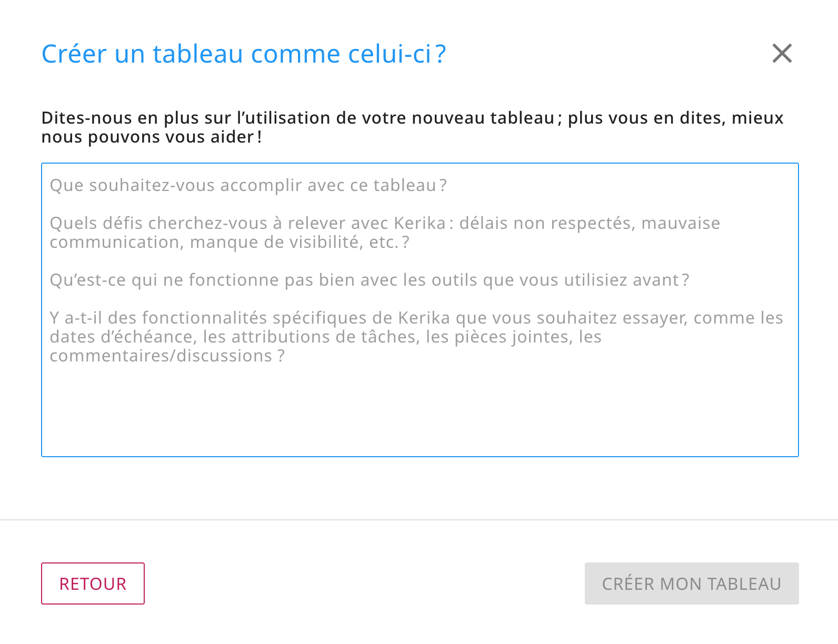
Task: Close the dialog with the X icon
Action: coord(782,53)
